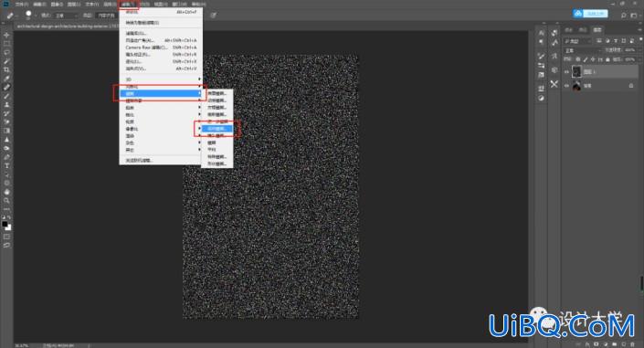Switch to the 路径 panel tab
The image size is (644, 348).
(x=583, y=29)
